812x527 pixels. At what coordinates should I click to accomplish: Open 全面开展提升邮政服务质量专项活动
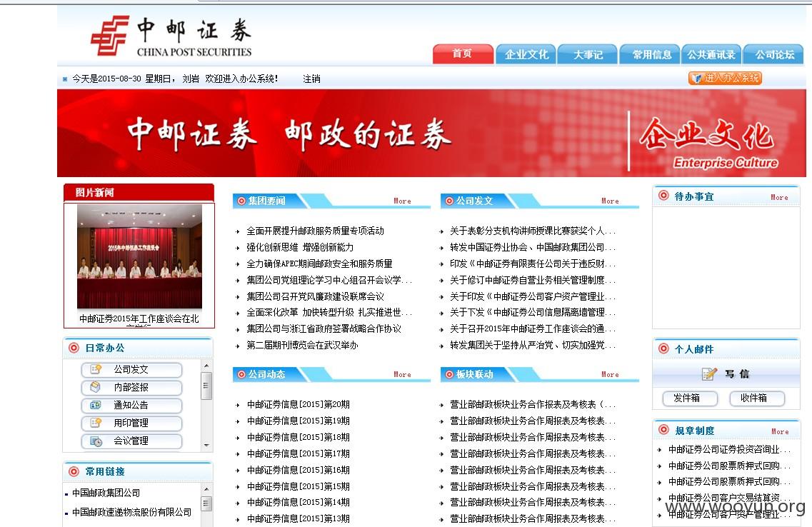coord(316,231)
